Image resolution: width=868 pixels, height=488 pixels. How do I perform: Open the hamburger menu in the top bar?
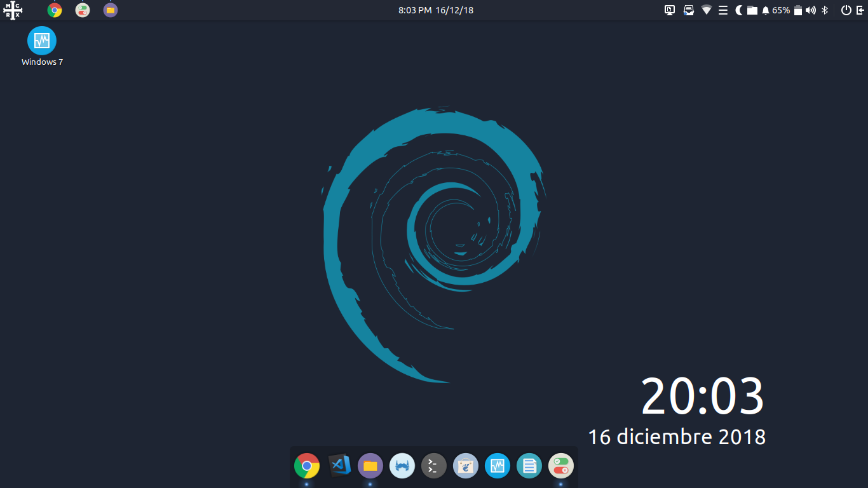click(723, 10)
